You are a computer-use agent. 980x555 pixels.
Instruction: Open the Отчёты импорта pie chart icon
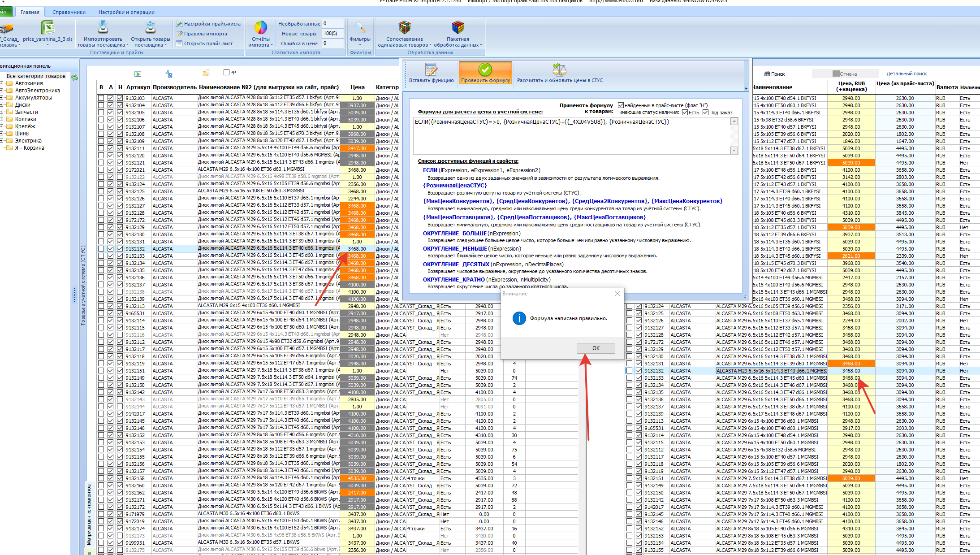(x=260, y=27)
